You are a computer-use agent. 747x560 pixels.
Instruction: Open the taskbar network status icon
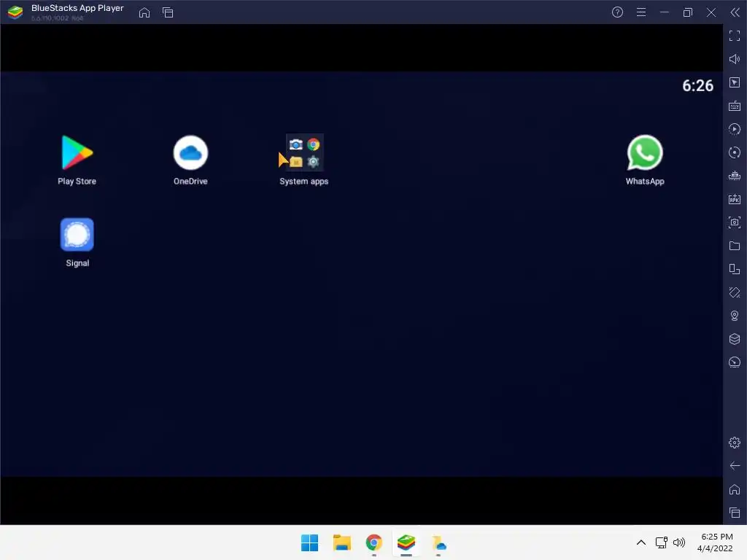pyautogui.click(x=661, y=542)
